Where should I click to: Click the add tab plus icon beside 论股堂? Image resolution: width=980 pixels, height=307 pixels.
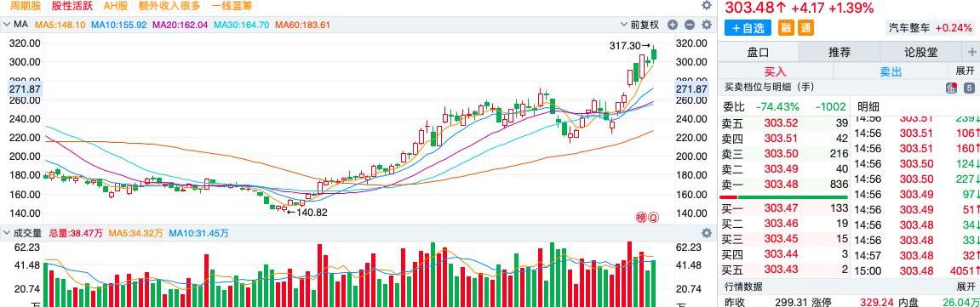(971, 53)
